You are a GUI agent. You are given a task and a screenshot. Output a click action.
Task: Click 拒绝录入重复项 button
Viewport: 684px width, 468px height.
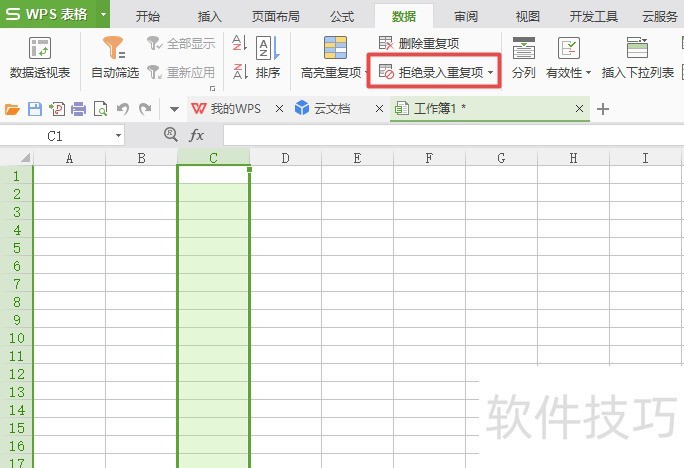coord(431,72)
